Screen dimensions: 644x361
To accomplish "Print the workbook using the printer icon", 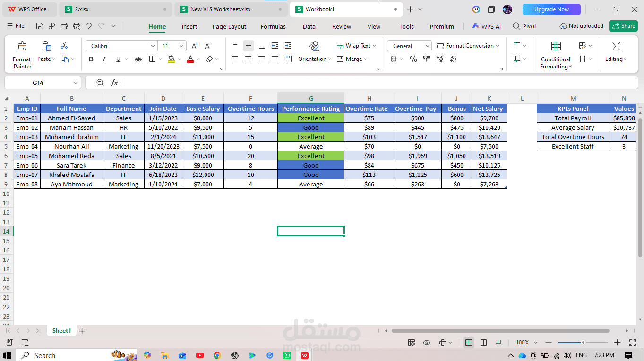I will [x=64, y=26].
